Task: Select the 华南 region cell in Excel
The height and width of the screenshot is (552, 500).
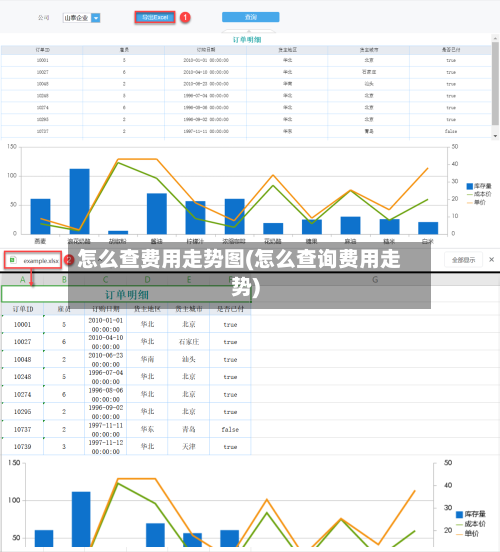Action: [x=147, y=359]
